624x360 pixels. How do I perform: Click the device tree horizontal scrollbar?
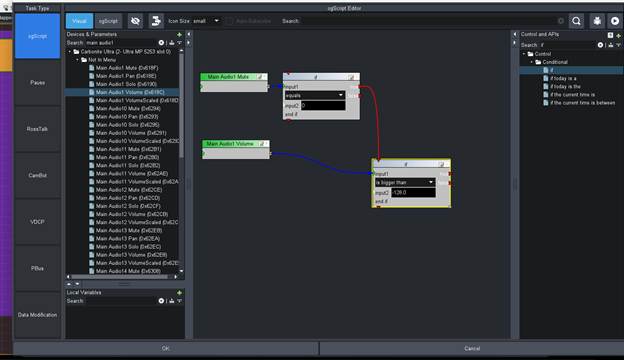[119, 277]
